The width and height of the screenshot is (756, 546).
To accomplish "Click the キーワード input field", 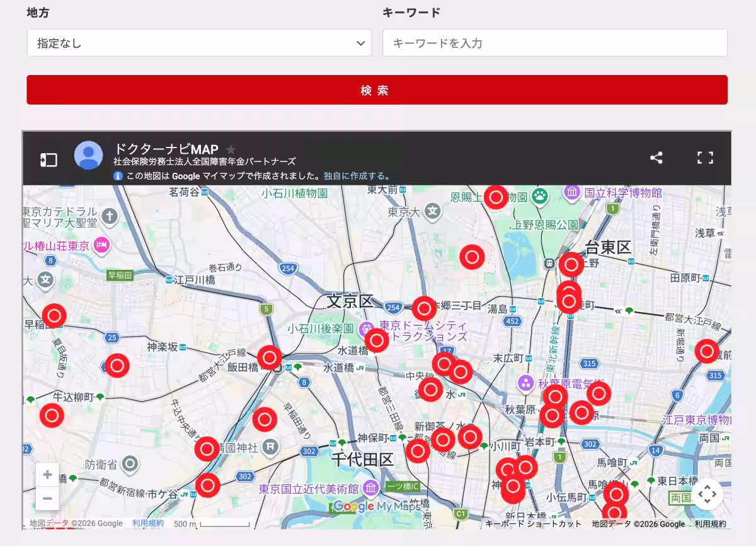I will (x=554, y=43).
